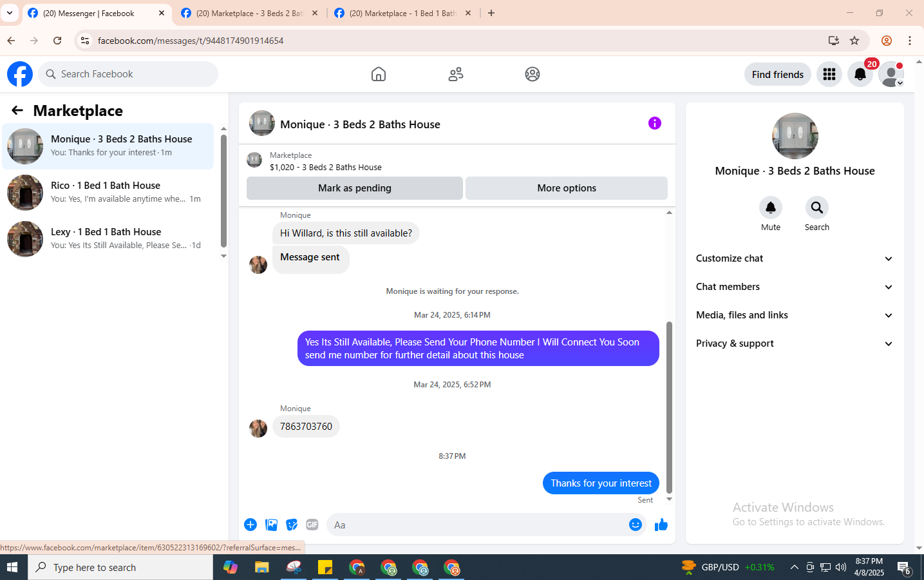This screenshot has width=924, height=580.
Task: Close the Marketplace 3 Beds tab
Action: click(x=315, y=13)
